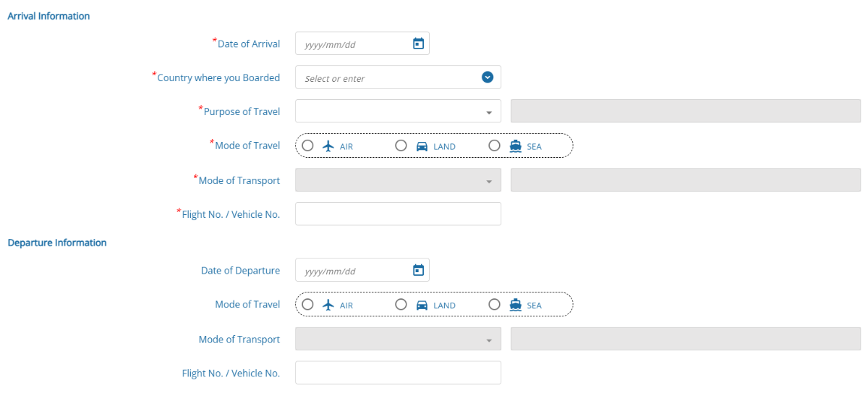
Task: Open the arrival Mode of Transport dropdown
Action: [398, 180]
